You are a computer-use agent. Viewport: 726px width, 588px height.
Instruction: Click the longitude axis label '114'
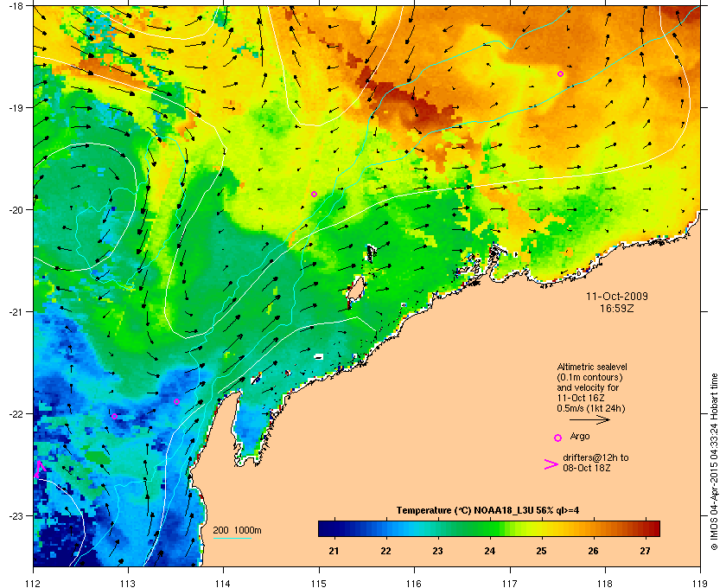(223, 584)
